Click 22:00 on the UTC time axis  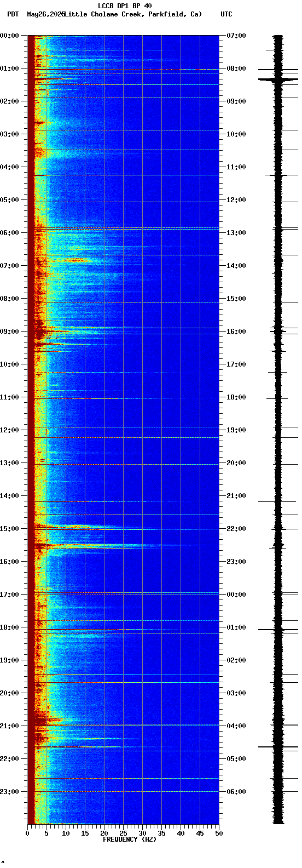[236, 529]
